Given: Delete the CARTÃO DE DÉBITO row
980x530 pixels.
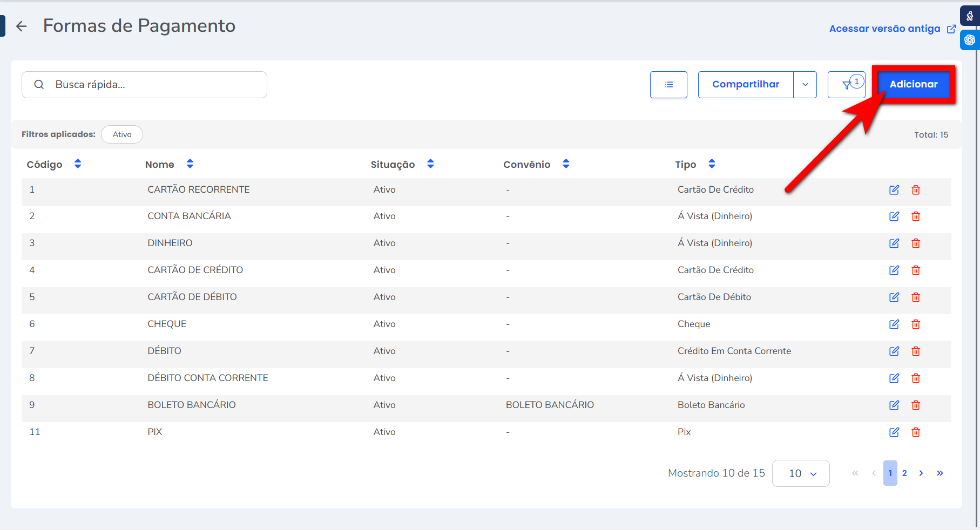Looking at the screenshot, I should (x=916, y=297).
